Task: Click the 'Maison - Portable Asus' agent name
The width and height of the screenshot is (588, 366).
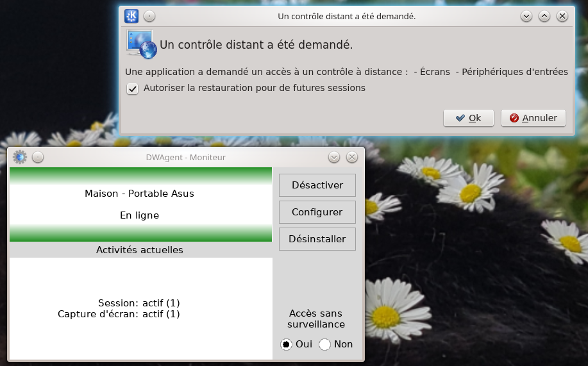Action: [140, 194]
